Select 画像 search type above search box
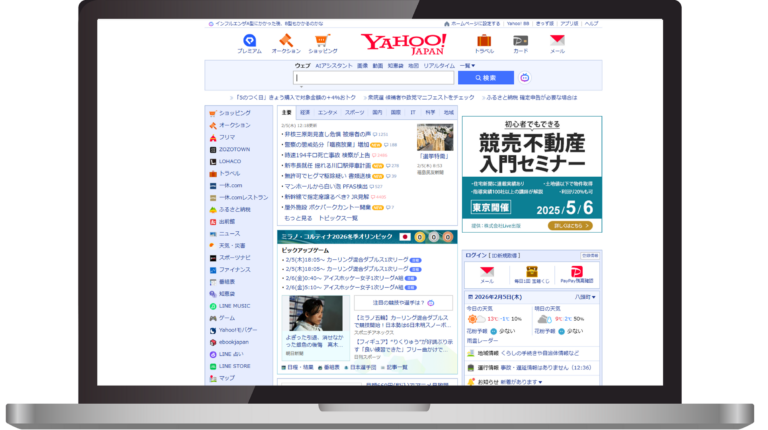The image size is (768, 430). tap(362, 65)
